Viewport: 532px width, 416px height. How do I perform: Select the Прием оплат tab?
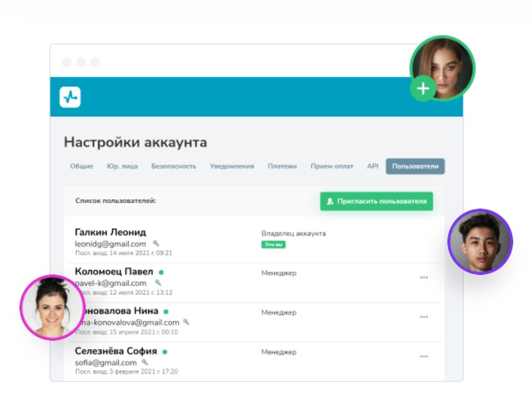[332, 166]
